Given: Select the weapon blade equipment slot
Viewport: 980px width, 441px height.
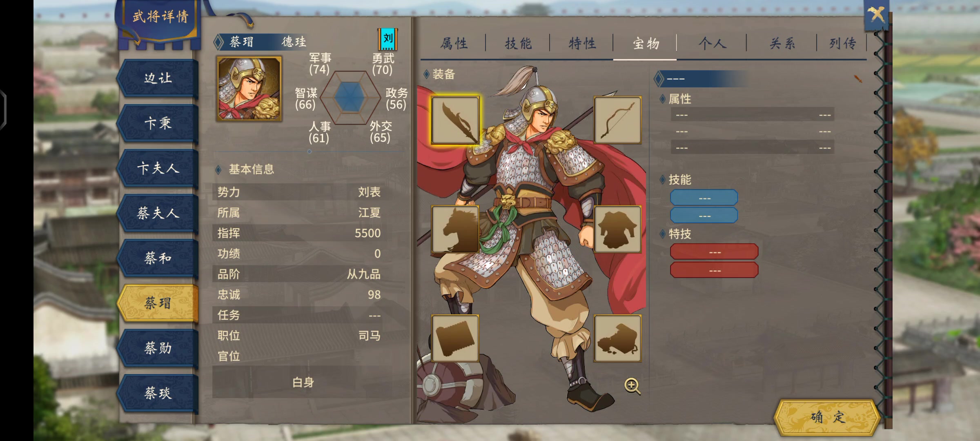Looking at the screenshot, I should coord(455,120).
